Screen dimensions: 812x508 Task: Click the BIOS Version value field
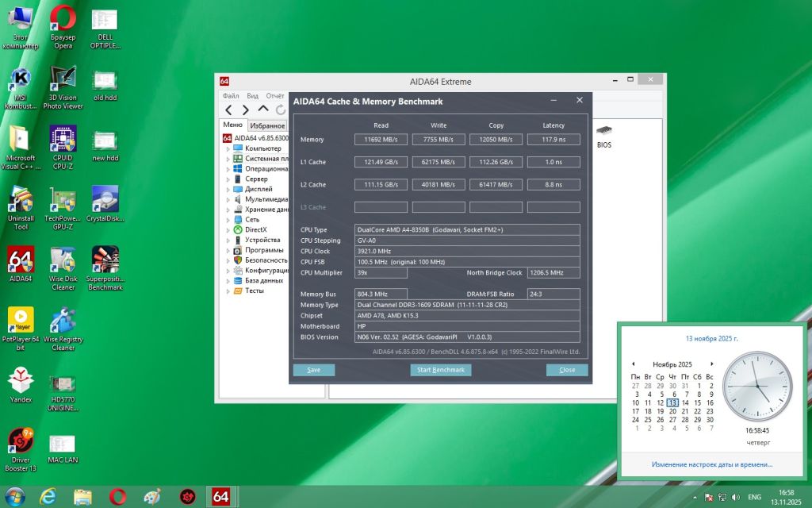467,337
